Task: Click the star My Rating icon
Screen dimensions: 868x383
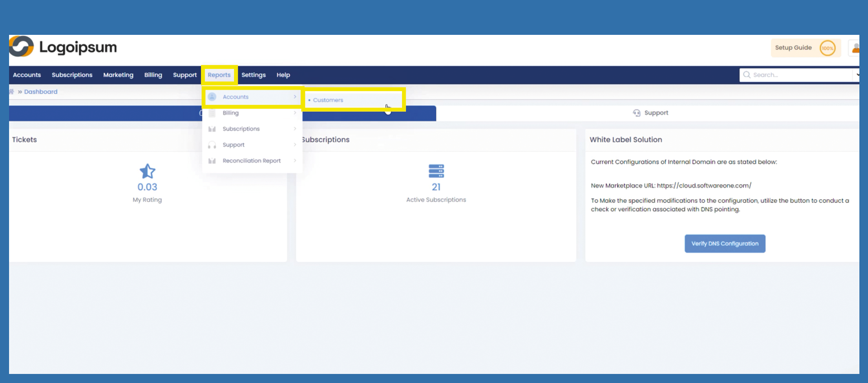Action: coord(147,172)
